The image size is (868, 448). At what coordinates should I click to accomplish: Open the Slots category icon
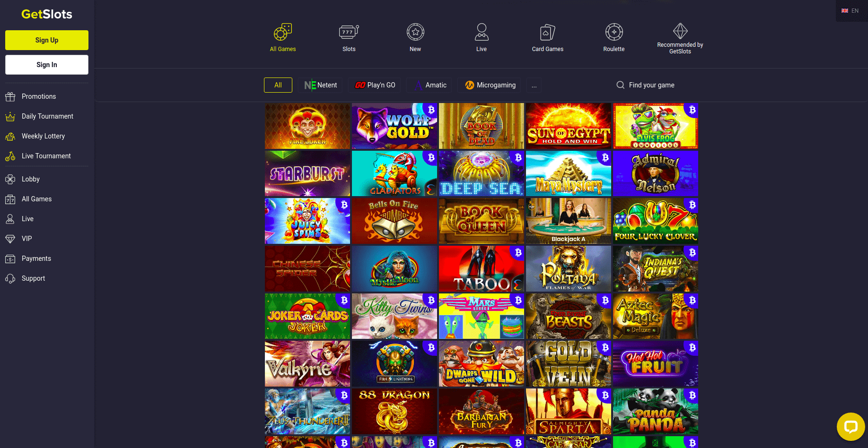[x=349, y=32]
